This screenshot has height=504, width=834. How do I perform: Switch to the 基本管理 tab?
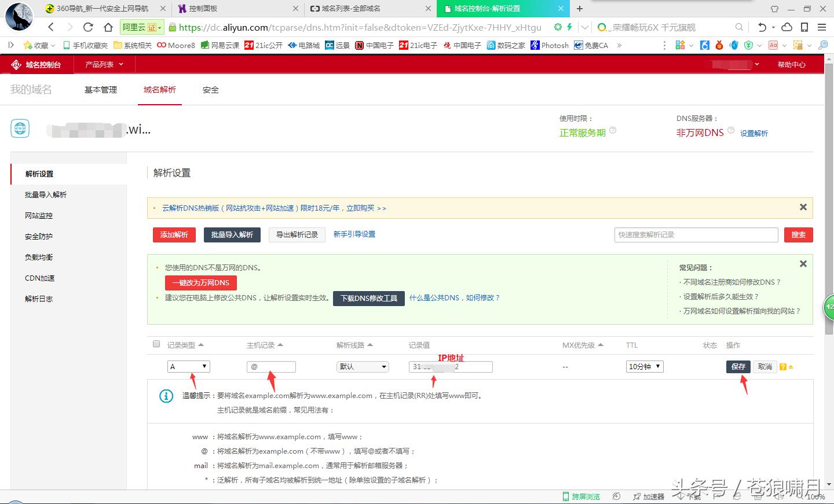pyautogui.click(x=100, y=90)
